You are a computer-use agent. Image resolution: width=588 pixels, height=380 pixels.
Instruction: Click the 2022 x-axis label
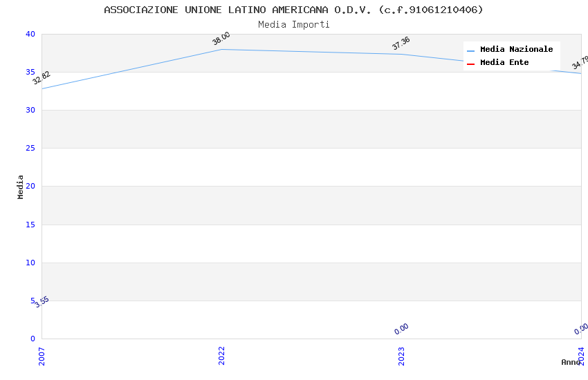point(221,356)
